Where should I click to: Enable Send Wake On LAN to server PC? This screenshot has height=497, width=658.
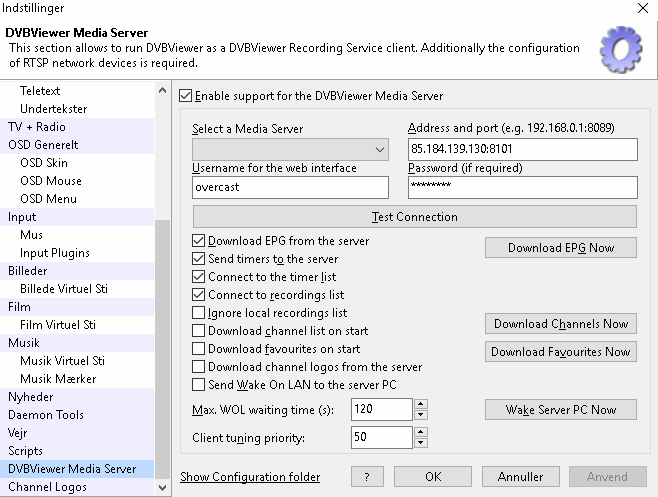[198, 385]
